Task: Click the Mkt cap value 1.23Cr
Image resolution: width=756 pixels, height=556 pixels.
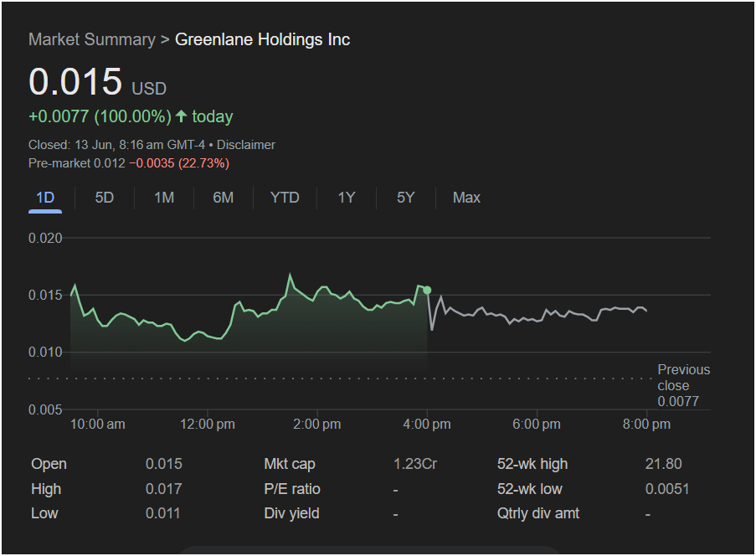Action: click(x=415, y=464)
